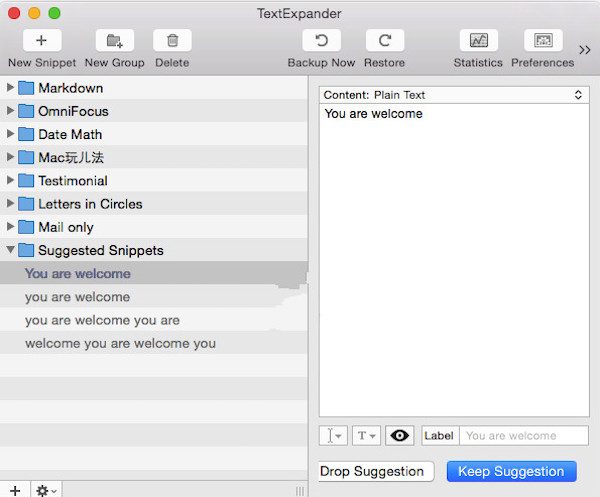Show more toolbar items via double chevron
Screen dimensions: 600x497
click(585, 50)
